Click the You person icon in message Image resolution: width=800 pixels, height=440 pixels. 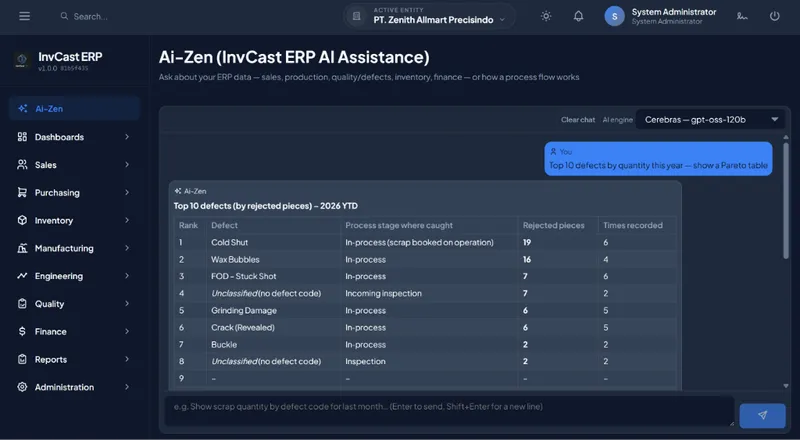(x=553, y=152)
